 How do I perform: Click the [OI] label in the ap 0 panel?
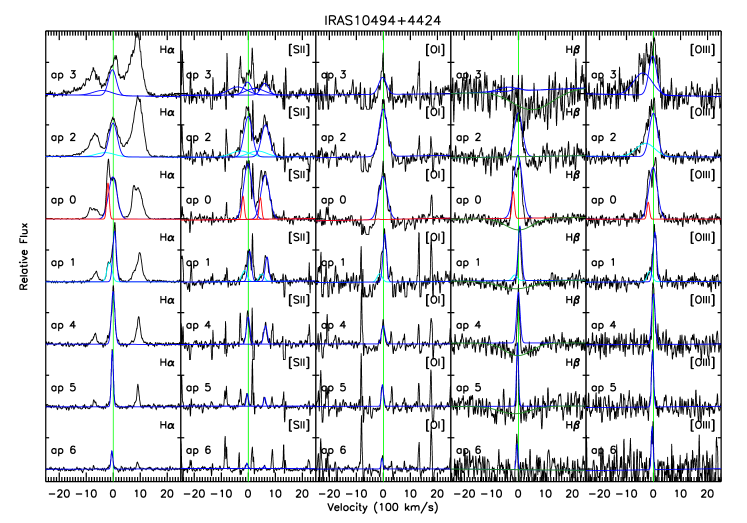tap(435, 175)
